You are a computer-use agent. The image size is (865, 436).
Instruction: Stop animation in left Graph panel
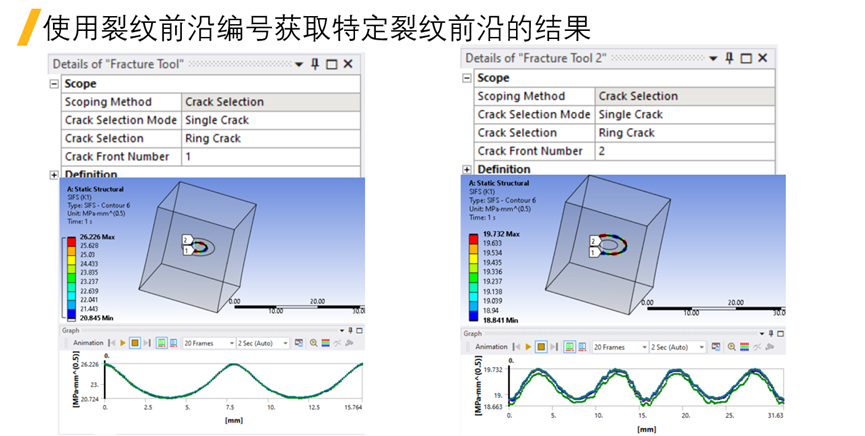point(135,343)
